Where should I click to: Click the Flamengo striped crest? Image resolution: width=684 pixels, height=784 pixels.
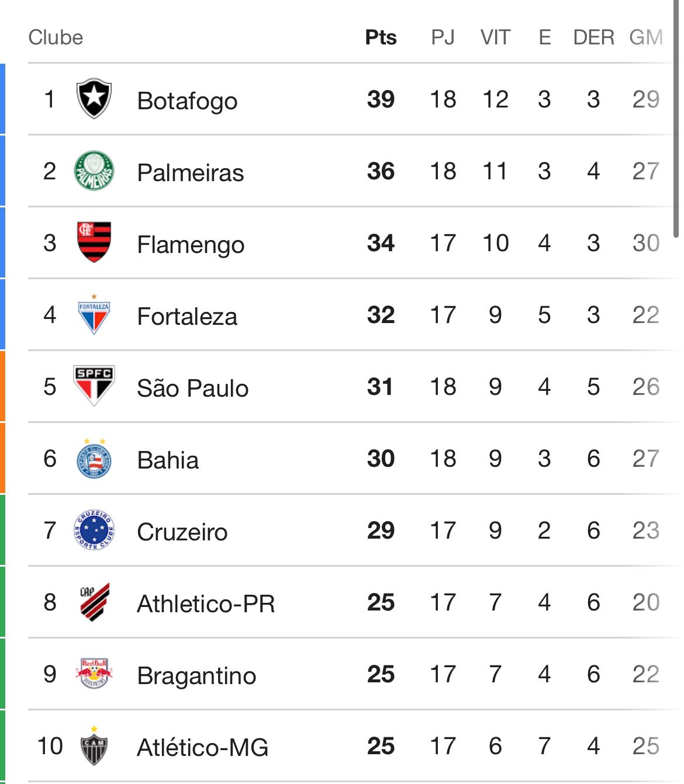click(94, 242)
